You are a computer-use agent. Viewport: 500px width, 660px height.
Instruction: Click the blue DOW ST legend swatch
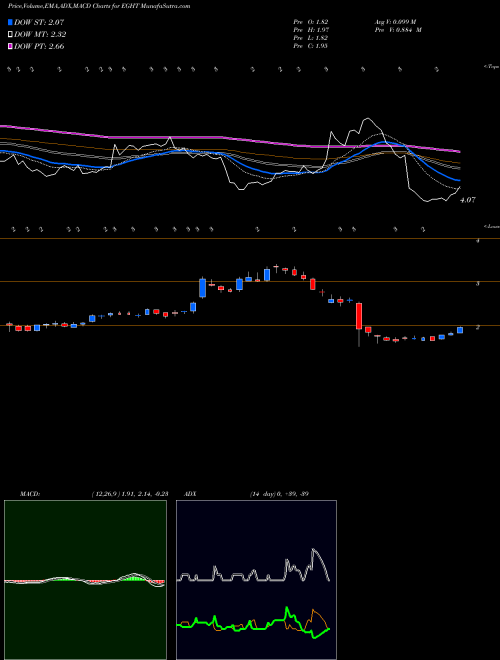[x=11, y=22]
